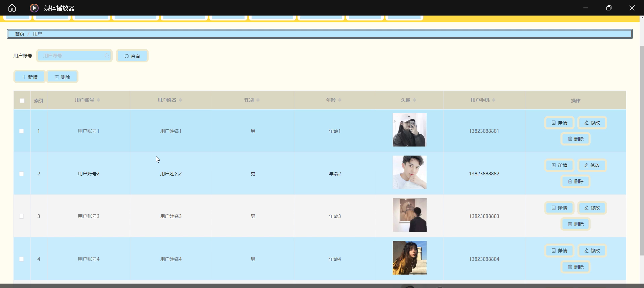
Task: Click 修改 for 用户账号3 row
Action: [x=592, y=208]
